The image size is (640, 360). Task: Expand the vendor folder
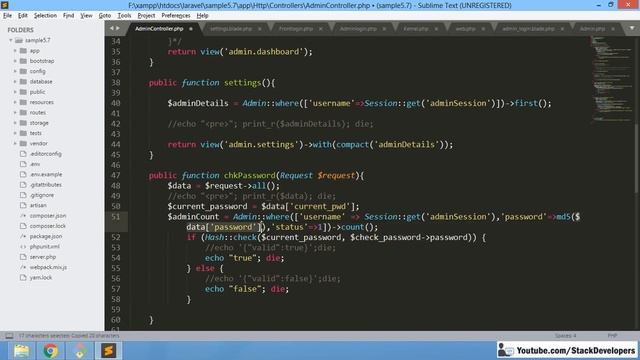[x=16, y=143]
